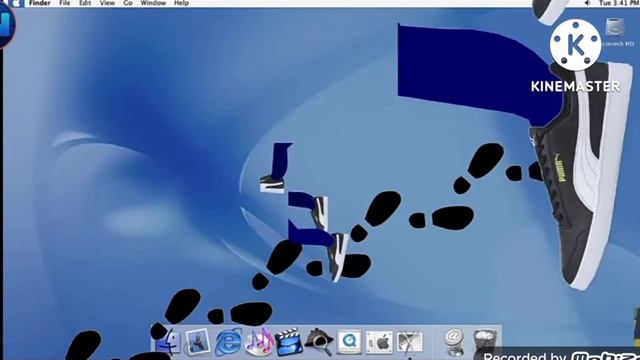This screenshot has width=640, height=360.
Task: Open the Apple menu
Action: pyautogui.click(x=16, y=3)
